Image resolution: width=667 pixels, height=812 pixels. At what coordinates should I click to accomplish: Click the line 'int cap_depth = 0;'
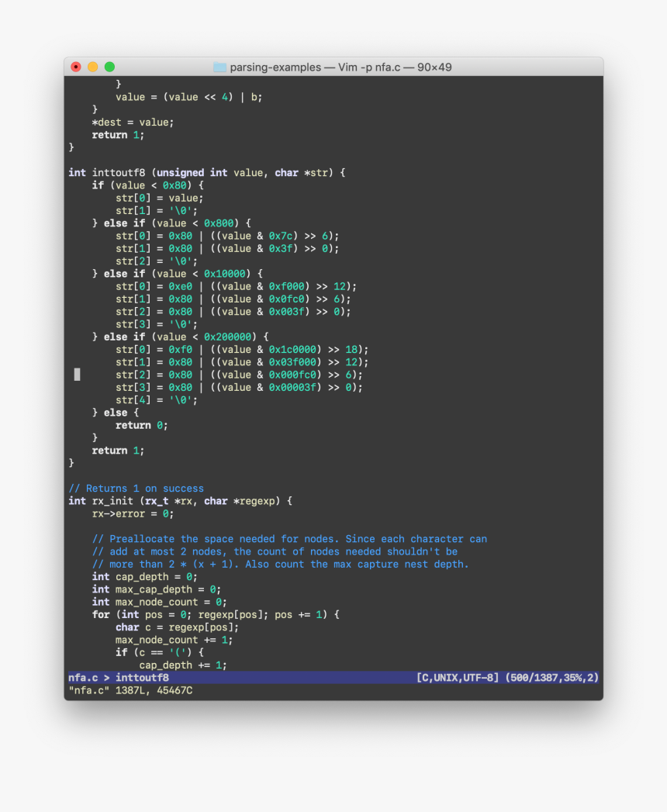tap(144, 577)
